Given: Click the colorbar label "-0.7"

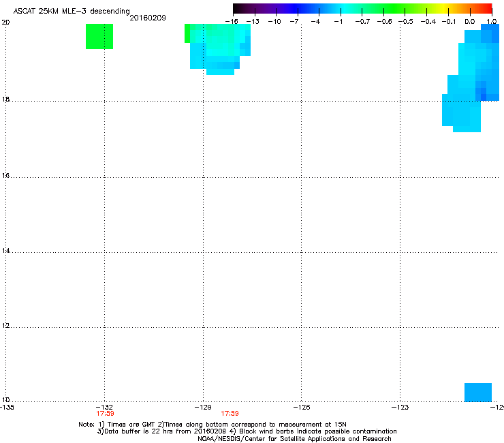Looking at the screenshot, I should point(362,22).
